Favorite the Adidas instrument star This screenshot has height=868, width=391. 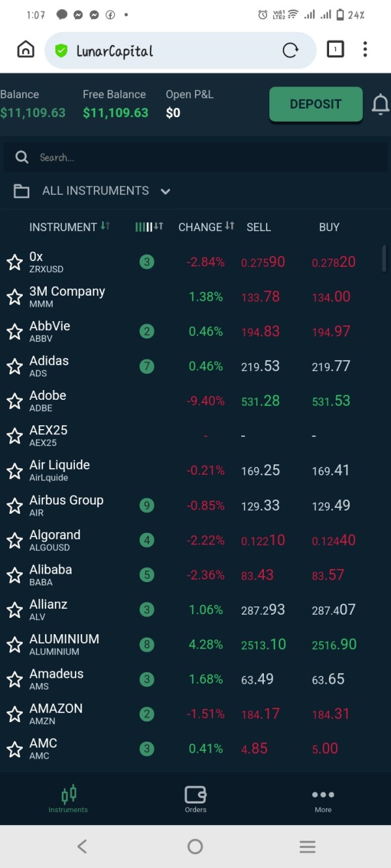14,367
